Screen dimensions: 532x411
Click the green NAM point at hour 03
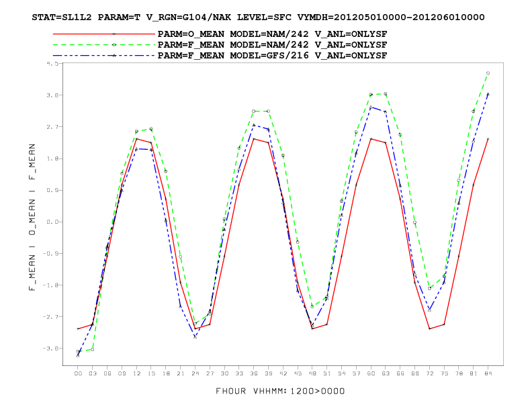92,350
